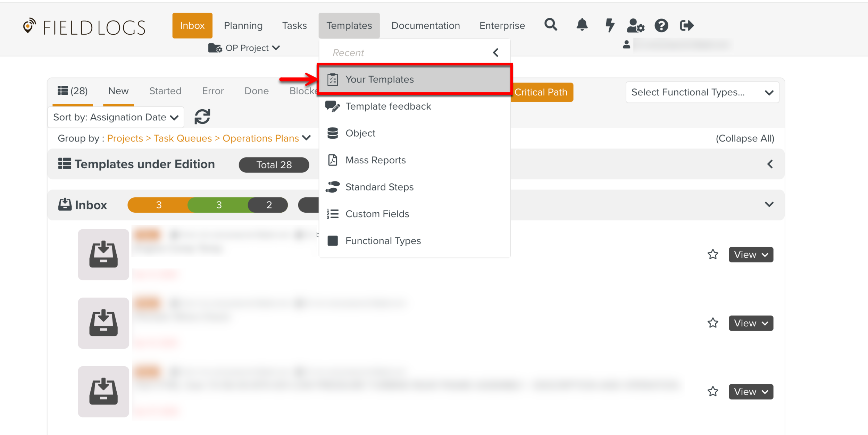Click the logout icon
Image resolution: width=868 pixels, height=435 pixels.
click(686, 25)
